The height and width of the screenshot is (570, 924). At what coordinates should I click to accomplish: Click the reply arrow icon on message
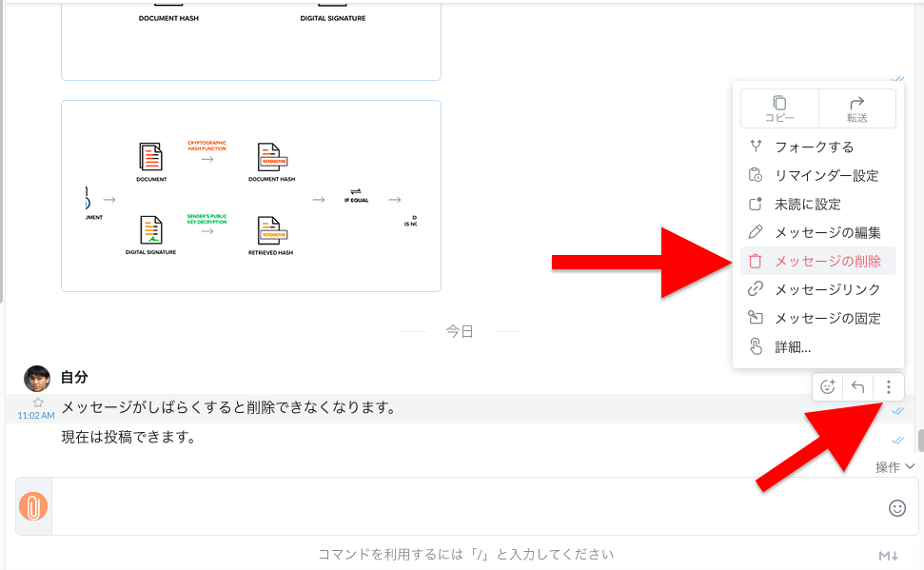click(x=857, y=386)
